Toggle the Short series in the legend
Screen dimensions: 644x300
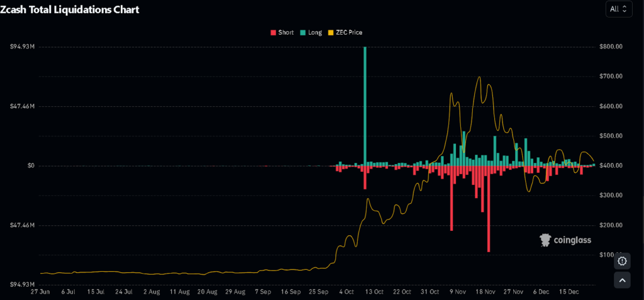[x=282, y=33]
